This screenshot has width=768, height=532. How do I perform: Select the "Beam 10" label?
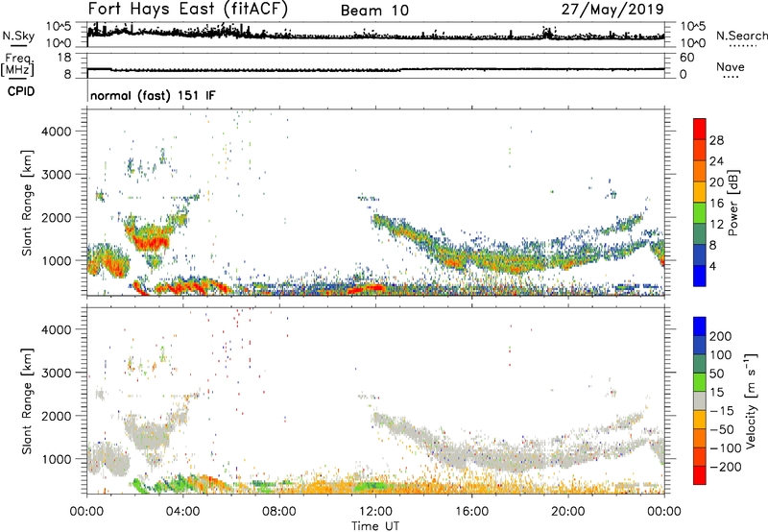pyautogui.click(x=374, y=11)
